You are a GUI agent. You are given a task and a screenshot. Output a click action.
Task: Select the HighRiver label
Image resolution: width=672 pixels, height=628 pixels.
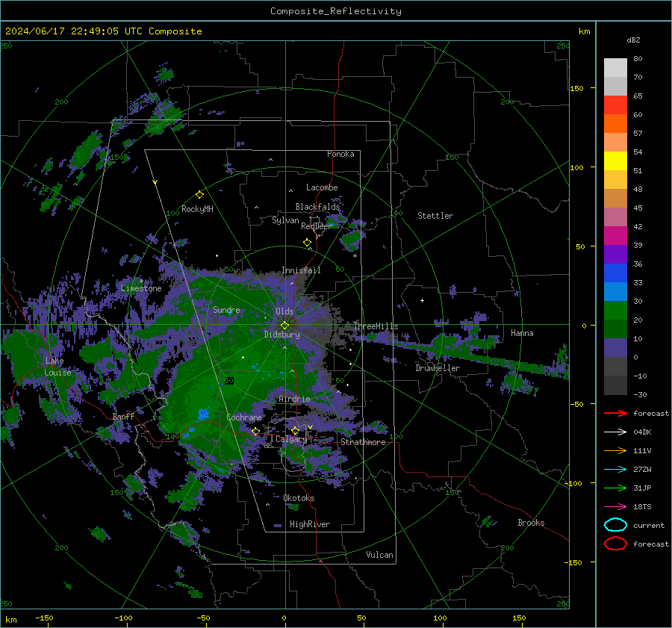point(310,524)
